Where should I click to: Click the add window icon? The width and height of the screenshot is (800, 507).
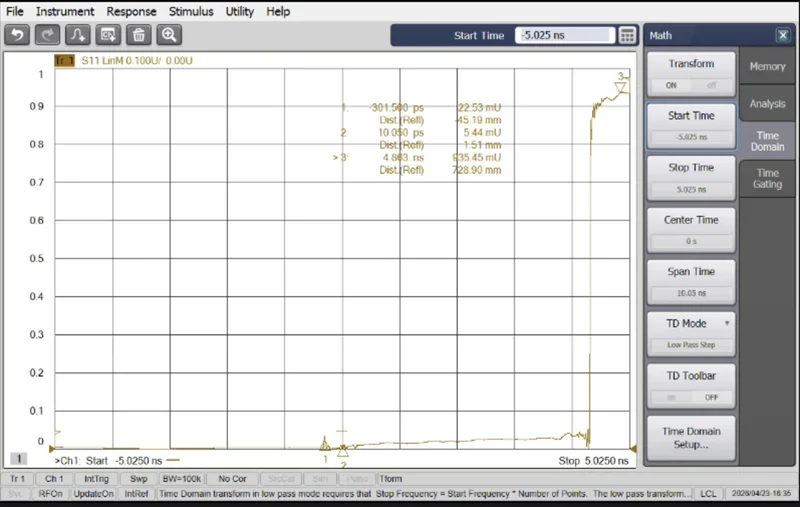pyautogui.click(x=108, y=35)
